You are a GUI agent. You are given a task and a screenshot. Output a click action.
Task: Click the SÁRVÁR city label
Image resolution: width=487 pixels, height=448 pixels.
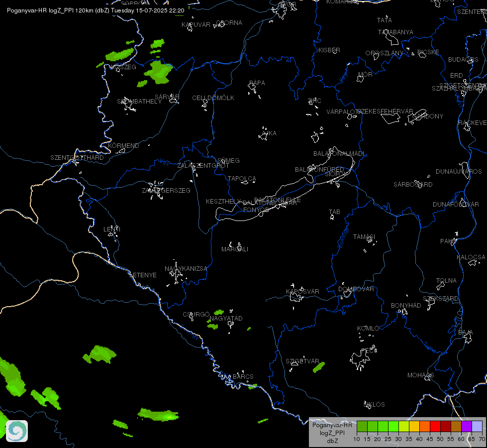pos(167,97)
